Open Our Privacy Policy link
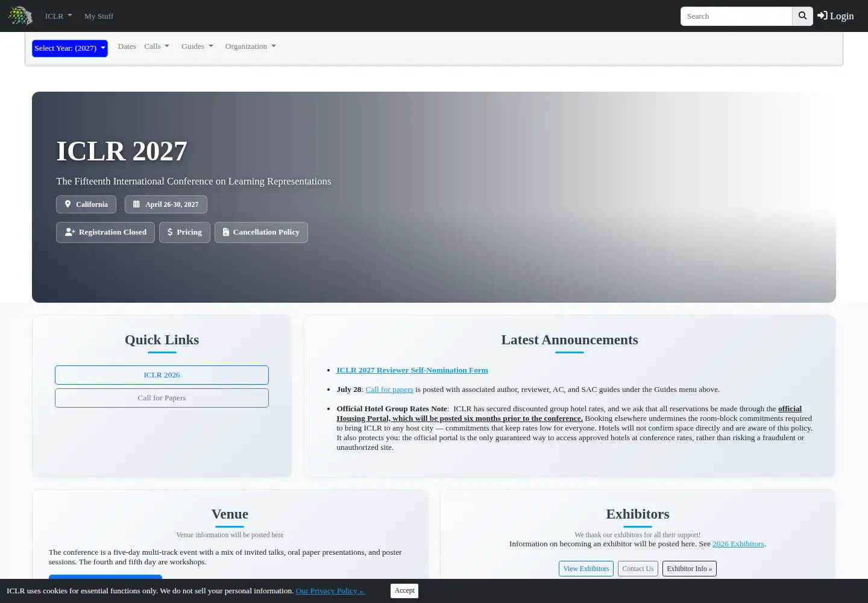This screenshot has height=603, width=868. [330, 591]
